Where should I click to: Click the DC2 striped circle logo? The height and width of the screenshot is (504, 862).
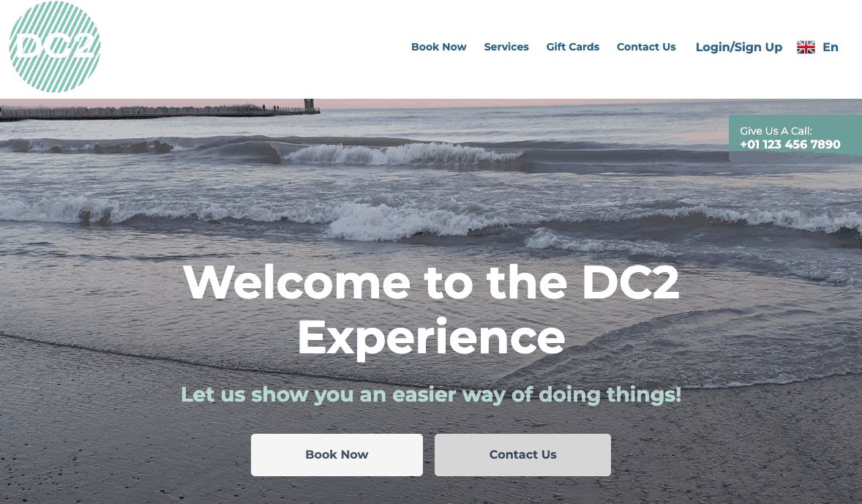pyautogui.click(x=55, y=47)
